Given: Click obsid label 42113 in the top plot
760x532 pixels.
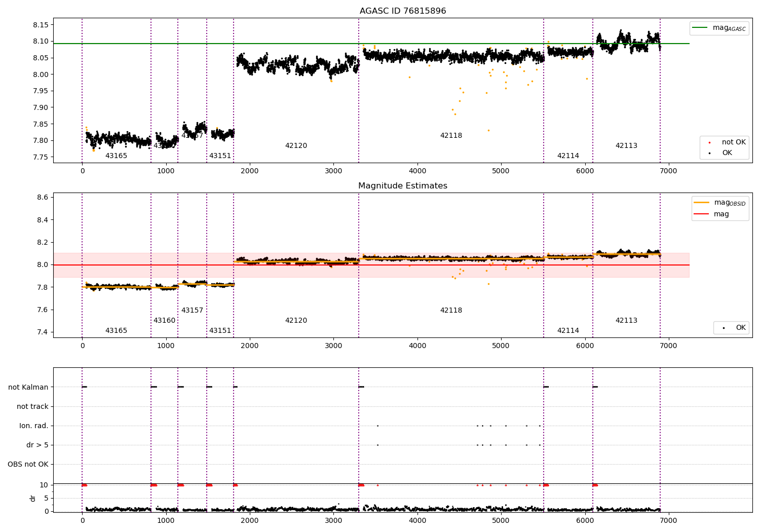Looking at the screenshot, I should coord(626,146).
